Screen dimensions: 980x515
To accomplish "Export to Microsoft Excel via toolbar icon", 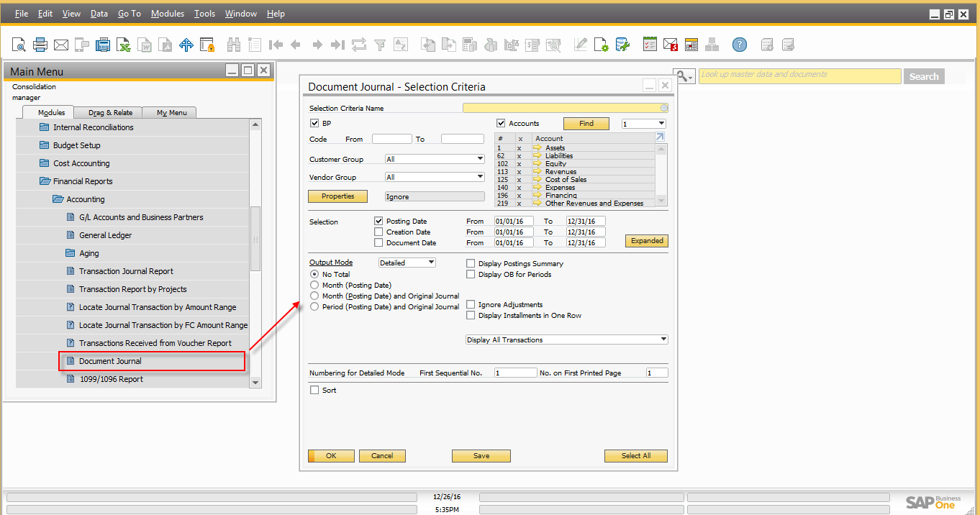I will [x=124, y=45].
